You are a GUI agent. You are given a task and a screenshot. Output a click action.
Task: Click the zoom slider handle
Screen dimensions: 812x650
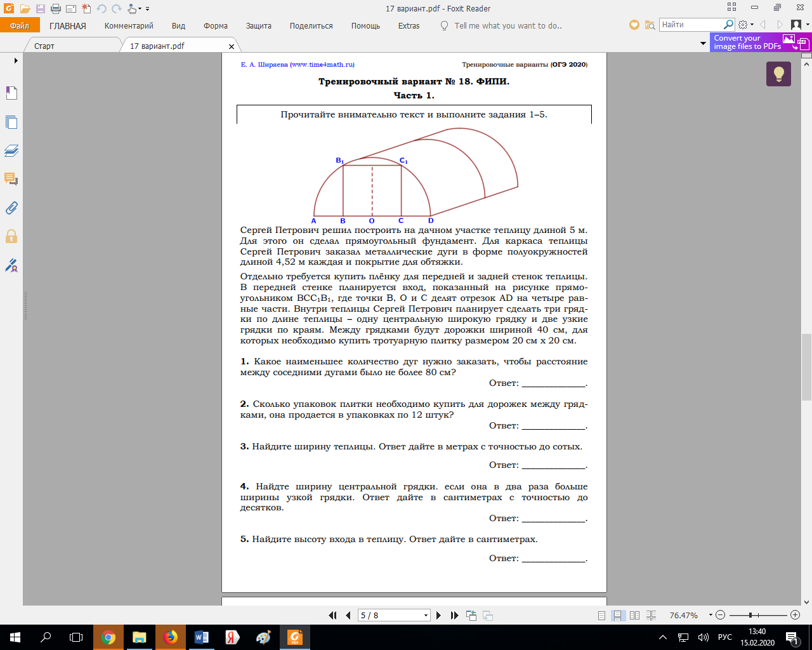click(x=750, y=615)
